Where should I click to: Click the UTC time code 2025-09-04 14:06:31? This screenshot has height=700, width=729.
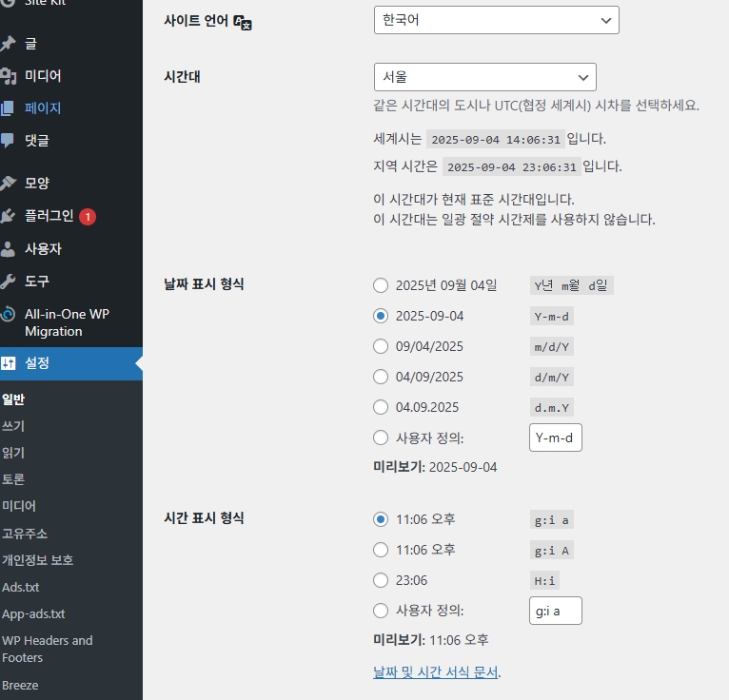point(496,140)
